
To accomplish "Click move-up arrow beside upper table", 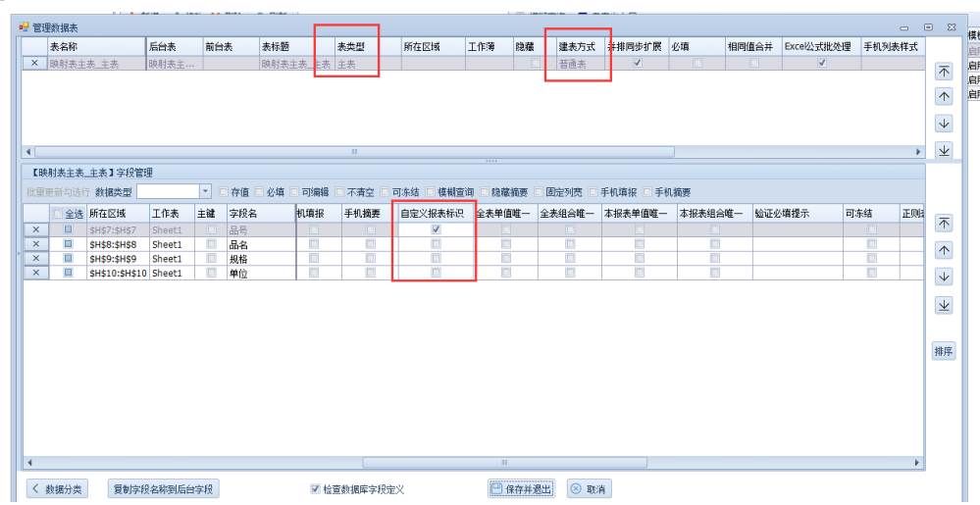I will (x=943, y=97).
